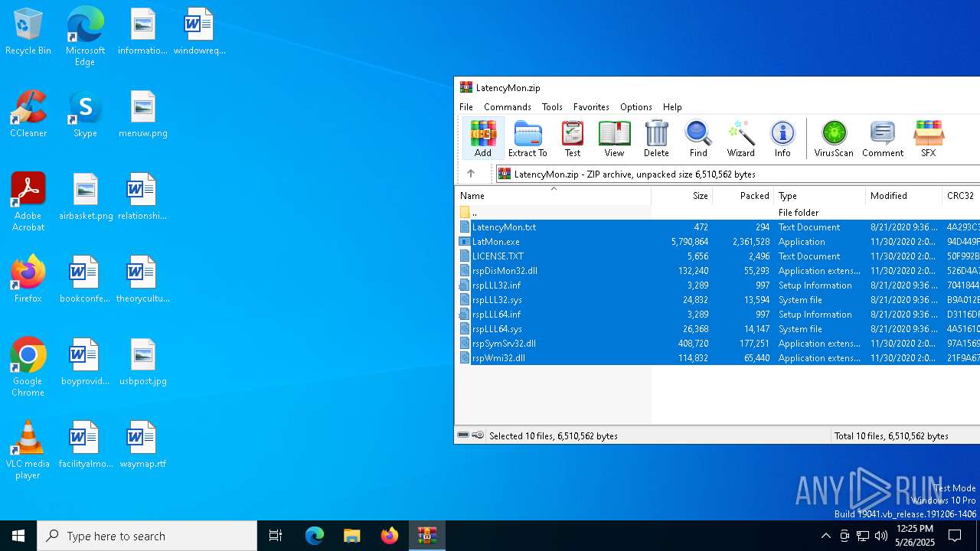Open the View toolbar icon
The image size is (980, 551).
click(614, 139)
